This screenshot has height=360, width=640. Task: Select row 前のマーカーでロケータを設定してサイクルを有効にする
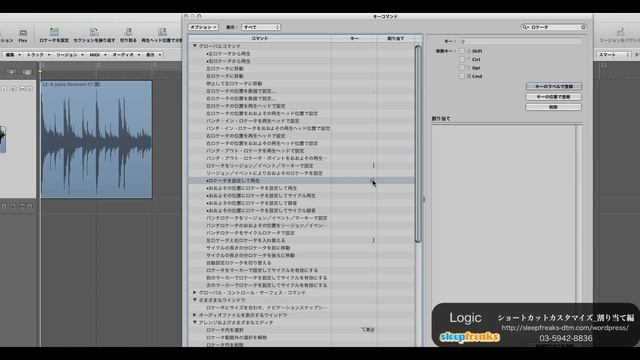pyautogui.click(x=301, y=278)
